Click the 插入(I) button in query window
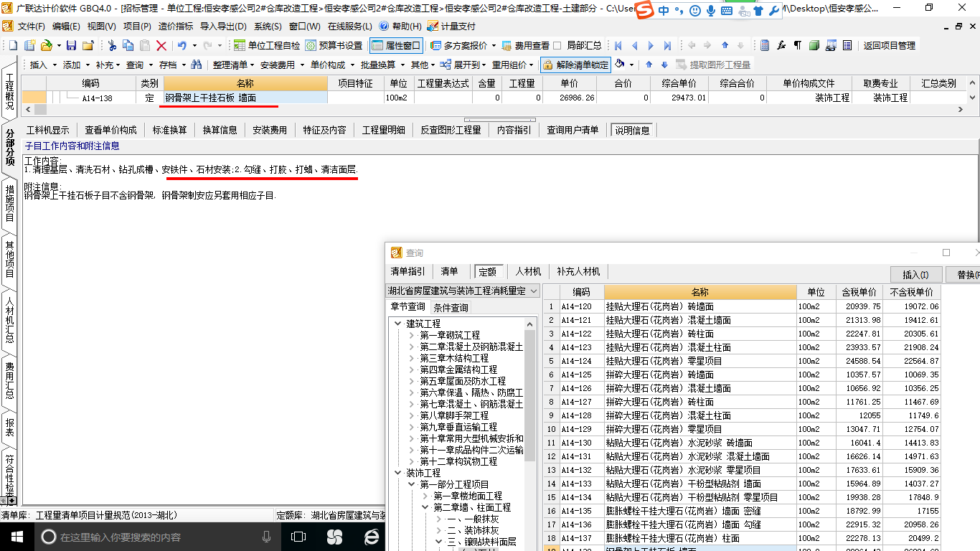Image resolution: width=980 pixels, height=551 pixels. click(x=915, y=275)
